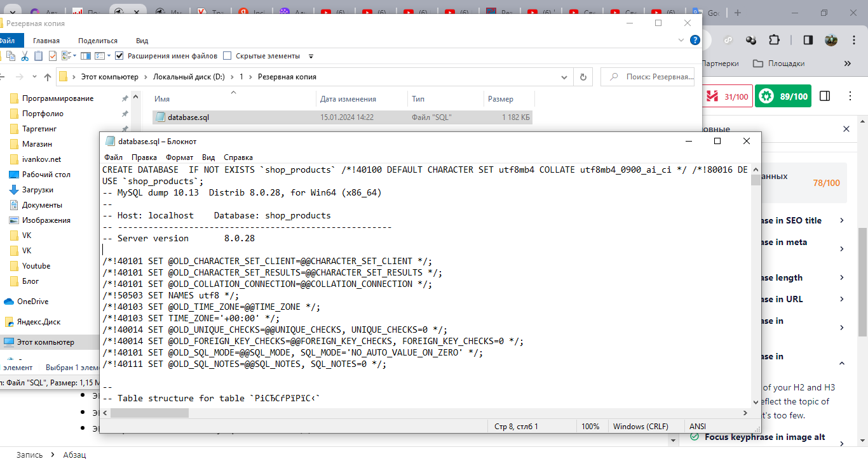Click the Cut scissors icon in Explorer
The height and width of the screenshot is (459, 868).
click(25, 56)
